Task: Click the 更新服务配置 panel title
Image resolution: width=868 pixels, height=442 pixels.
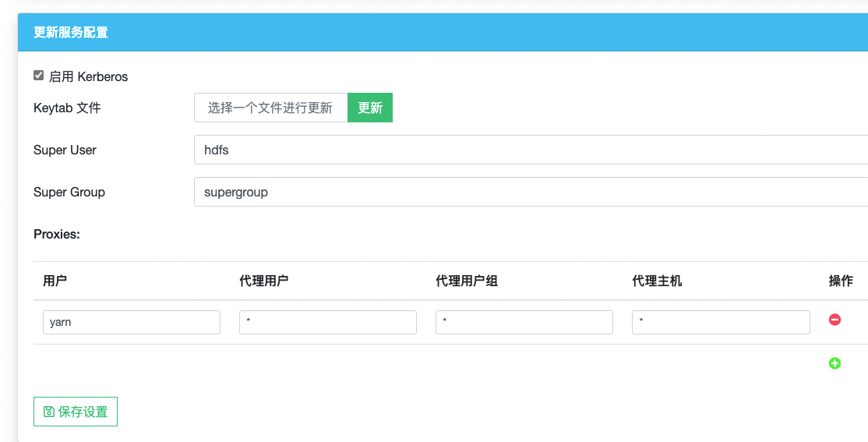Action: (x=71, y=33)
